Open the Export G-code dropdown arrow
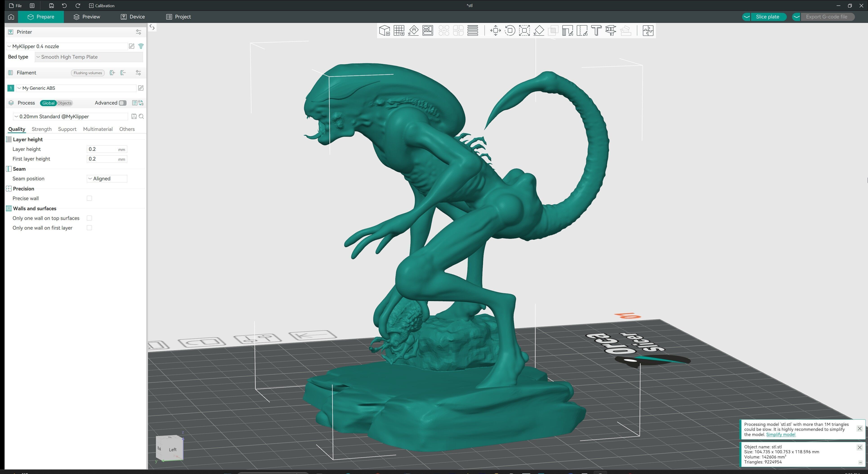The image size is (868, 474). [x=796, y=17]
